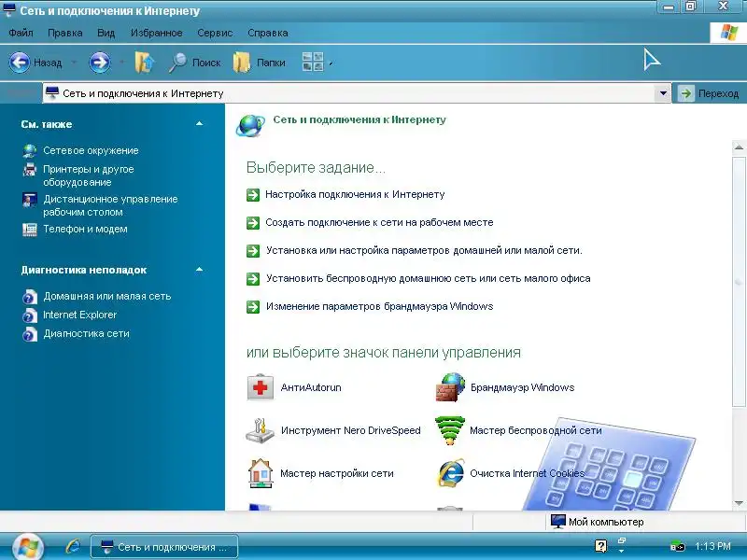Open the Брандмауэр Windows firewall icon
Image resolution: width=747 pixels, height=560 pixels.
451,387
